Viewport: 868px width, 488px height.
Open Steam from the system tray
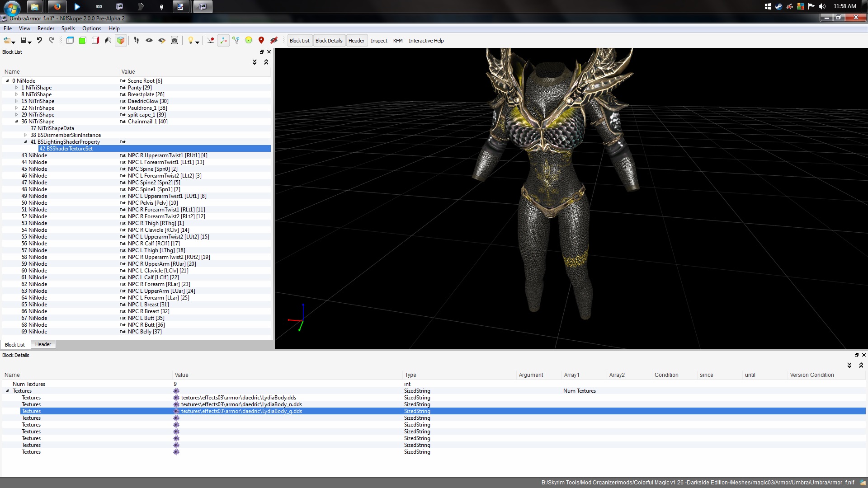778,6
